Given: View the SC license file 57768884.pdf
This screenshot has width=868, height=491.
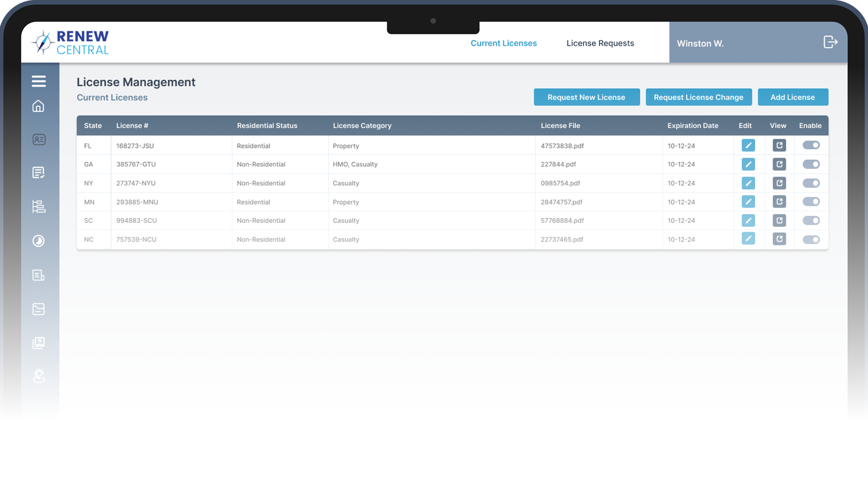Looking at the screenshot, I should point(779,220).
